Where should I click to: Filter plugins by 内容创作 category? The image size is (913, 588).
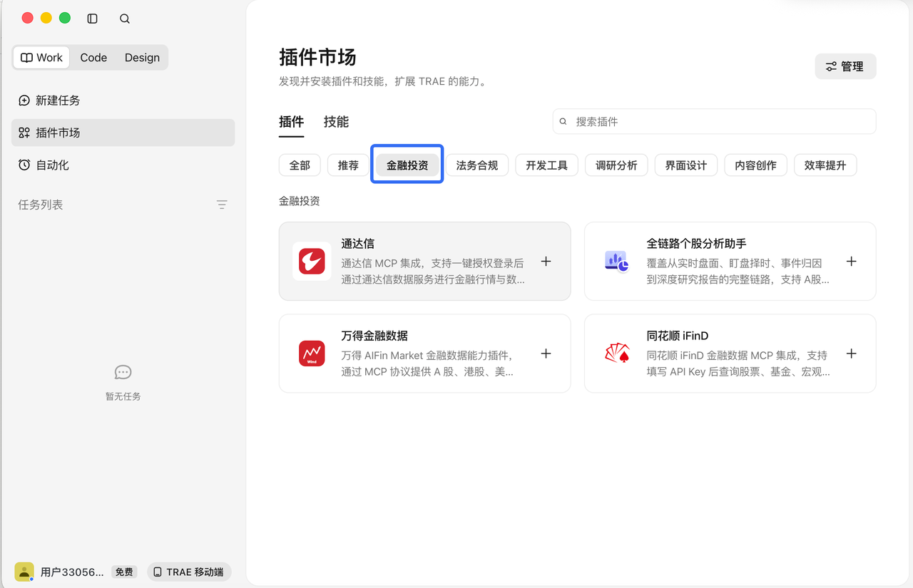click(x=755, y=165)
